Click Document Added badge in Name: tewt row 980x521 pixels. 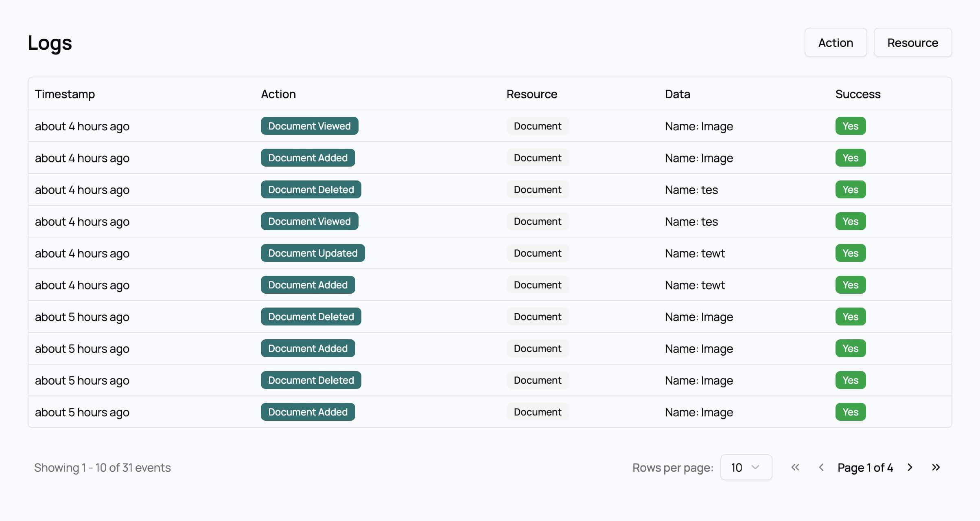pos(308,285)
